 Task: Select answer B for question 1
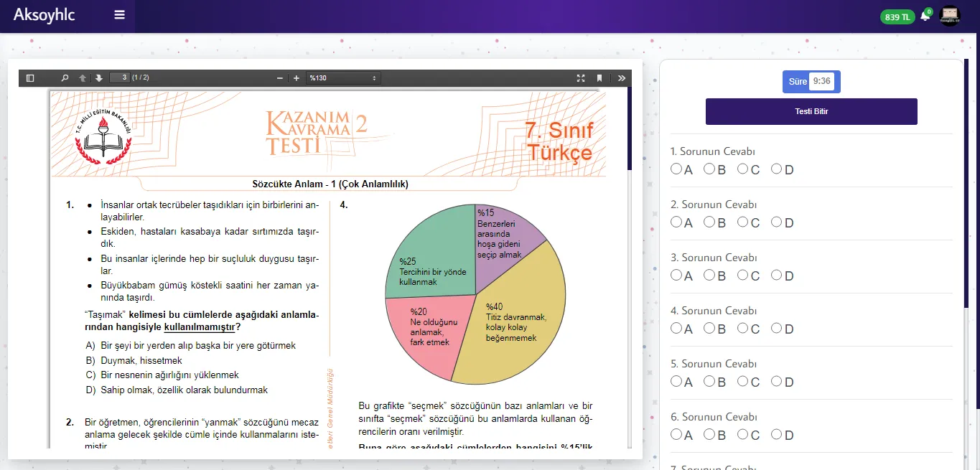tap(709, 169)
